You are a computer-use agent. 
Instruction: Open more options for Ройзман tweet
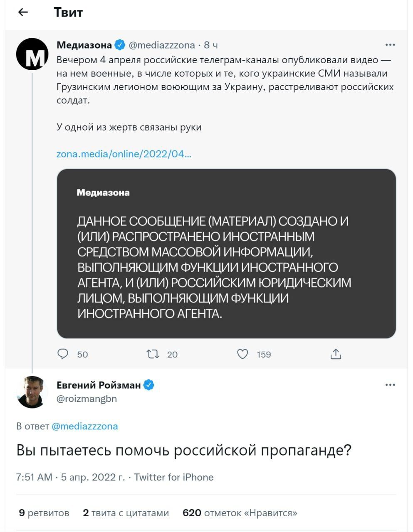pos(390,385)
